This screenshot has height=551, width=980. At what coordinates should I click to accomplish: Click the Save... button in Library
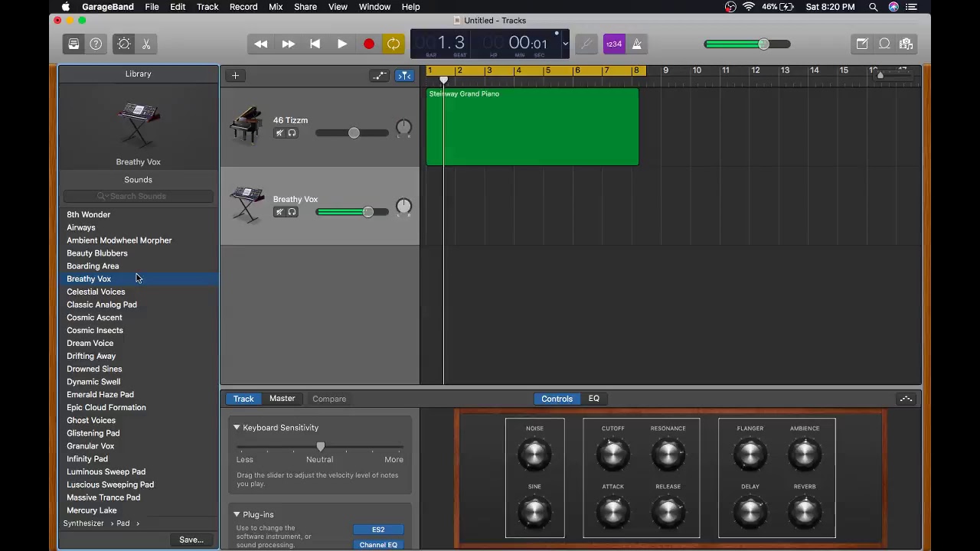191,540
